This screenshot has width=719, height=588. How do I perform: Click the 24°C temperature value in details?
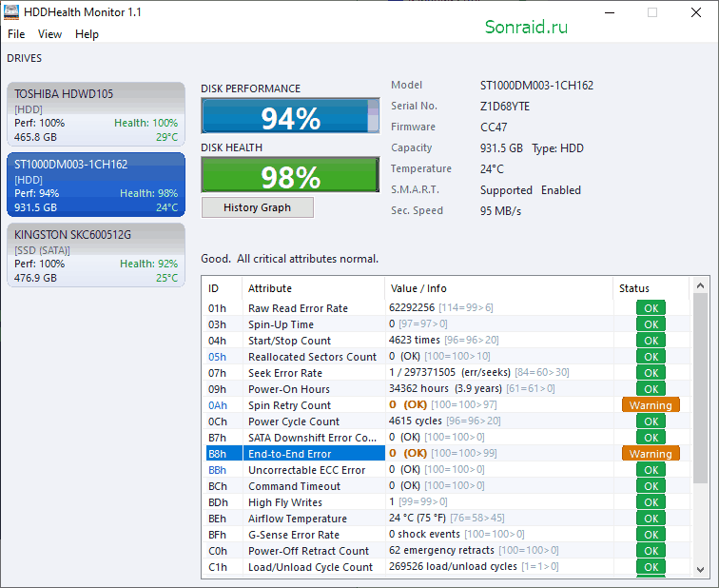(492, 169)
